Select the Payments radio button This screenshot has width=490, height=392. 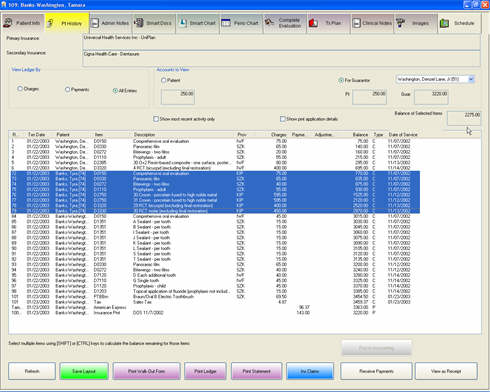coord(67,89)
